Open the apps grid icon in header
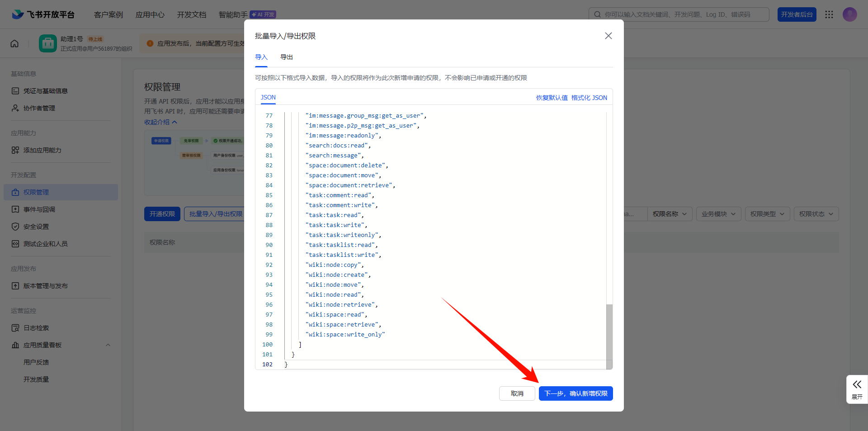The height and width of the screenshot is (431, 868). click(x=829, y=14)
